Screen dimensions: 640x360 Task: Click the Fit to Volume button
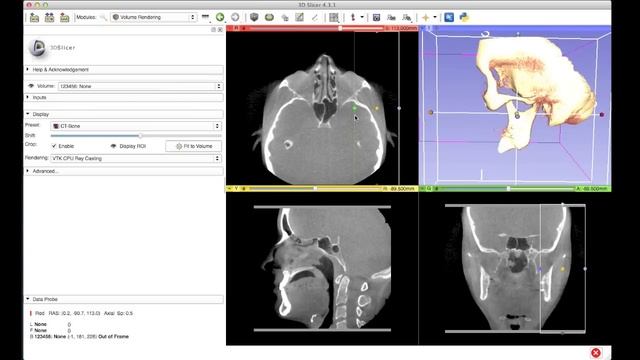[194, 146]
